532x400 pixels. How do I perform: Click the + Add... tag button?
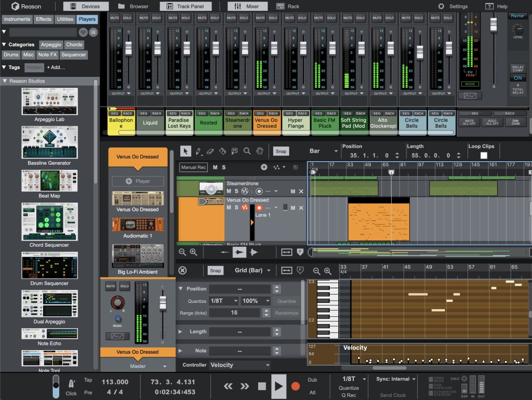pyautogui.click(x=56, y=67)
